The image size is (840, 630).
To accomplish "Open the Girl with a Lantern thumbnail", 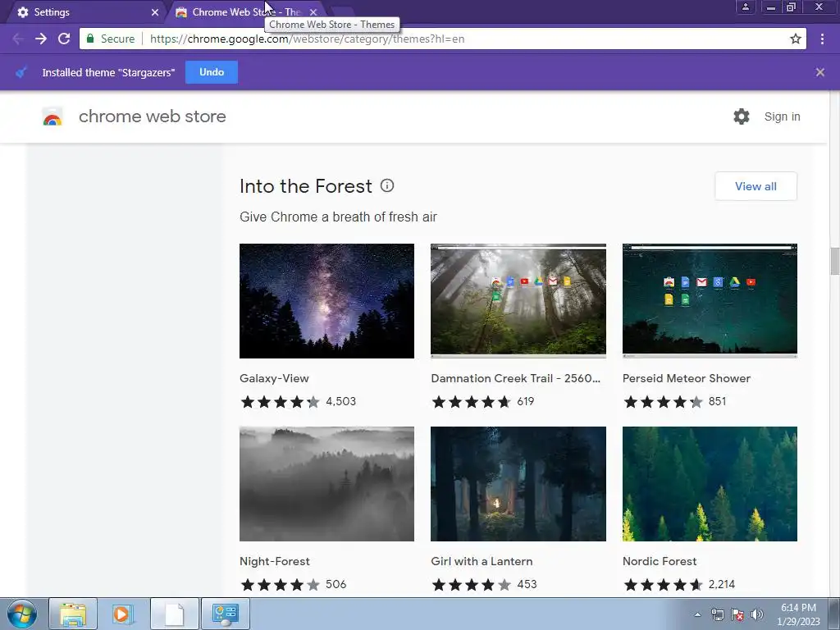I will point(518,484).
